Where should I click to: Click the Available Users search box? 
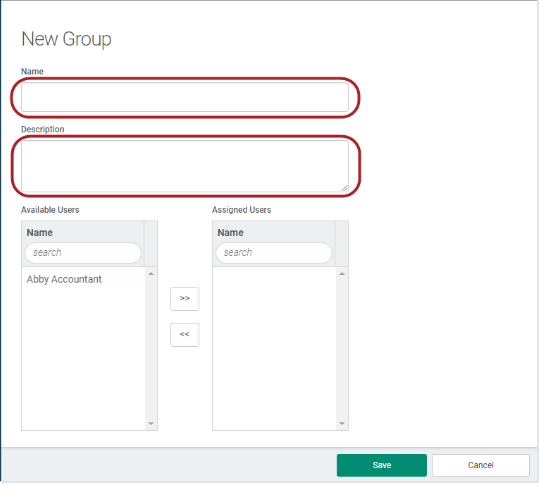click(83, 253)
